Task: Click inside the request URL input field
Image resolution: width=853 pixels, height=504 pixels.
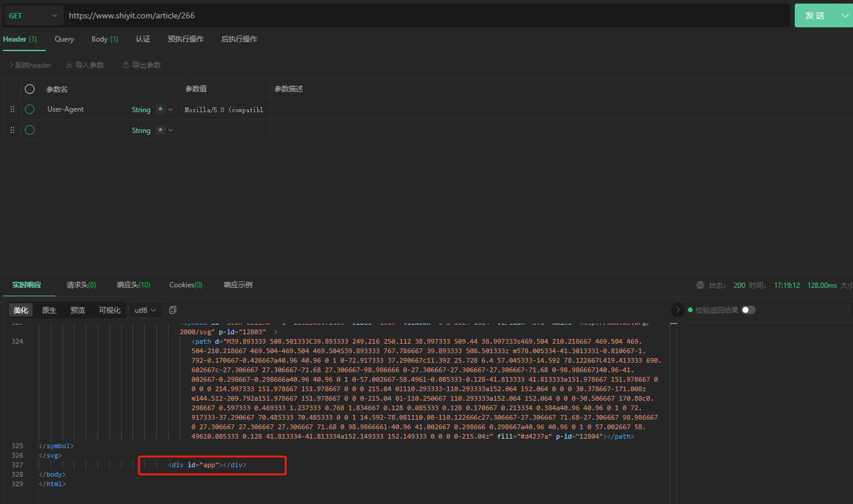Action: 356,15
